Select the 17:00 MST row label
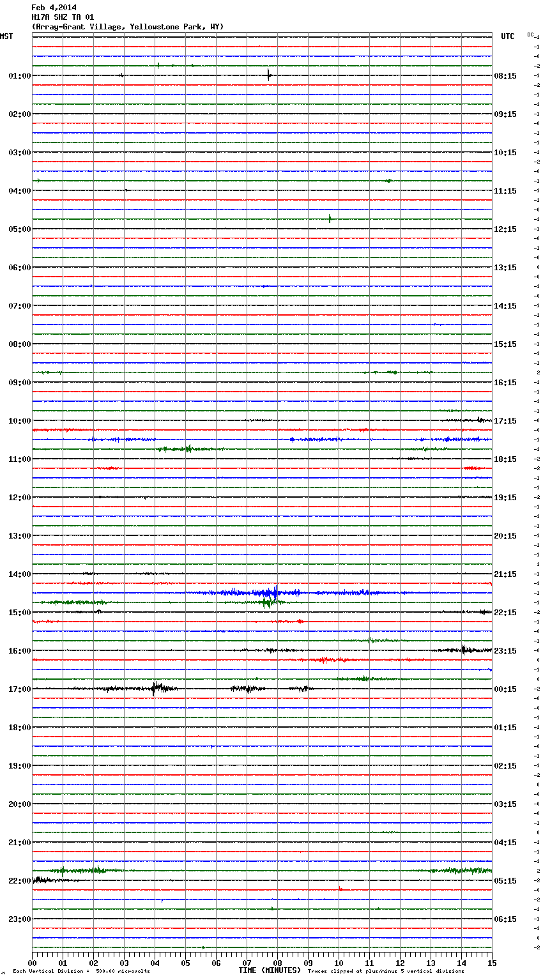 (19, 689)
